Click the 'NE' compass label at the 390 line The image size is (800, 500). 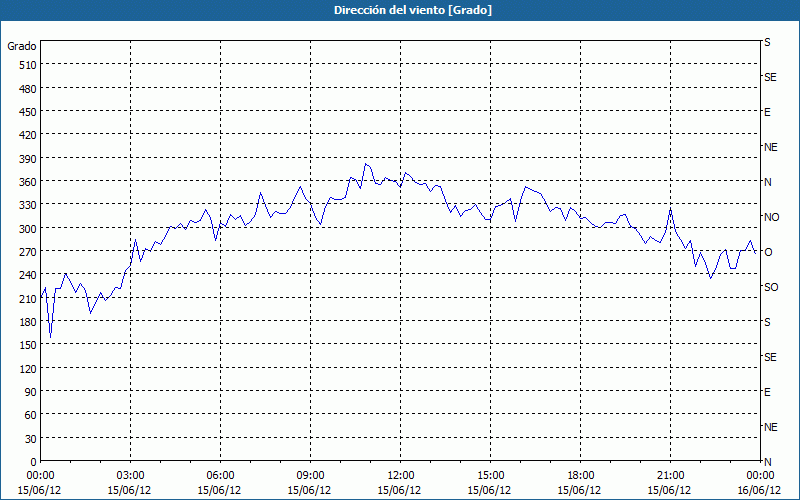[x=771, y=147]
